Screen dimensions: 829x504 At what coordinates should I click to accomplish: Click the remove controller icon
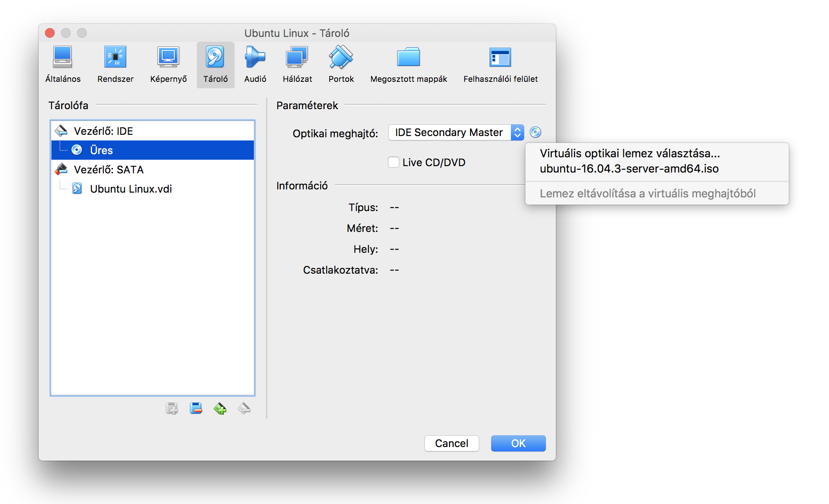click(244, 408)
